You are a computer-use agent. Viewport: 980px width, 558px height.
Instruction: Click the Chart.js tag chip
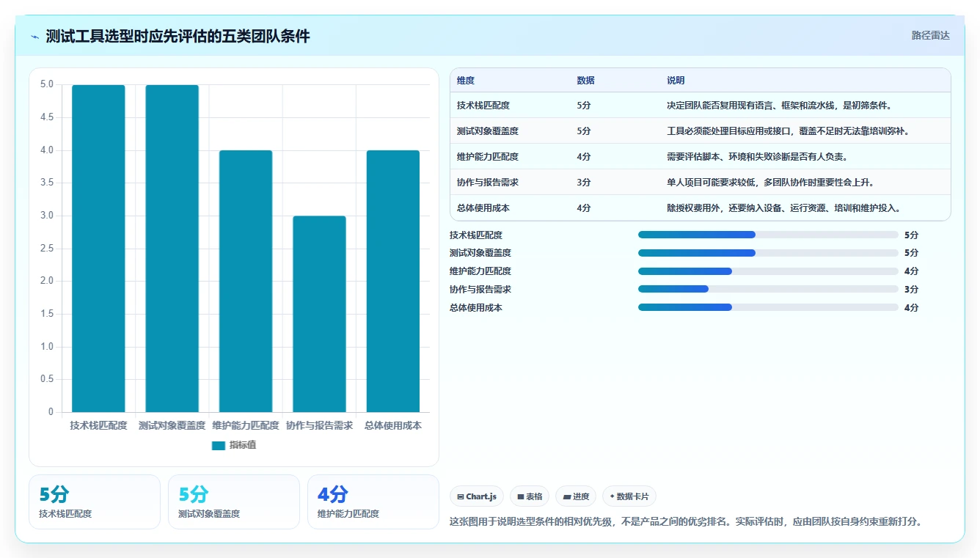477,496
